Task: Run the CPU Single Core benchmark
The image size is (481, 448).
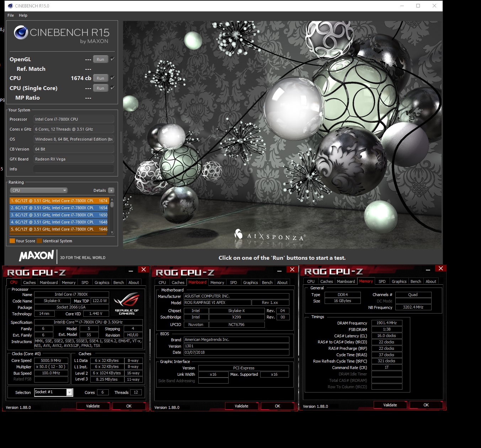Action: pyautogui.click(x=101, y=88)
